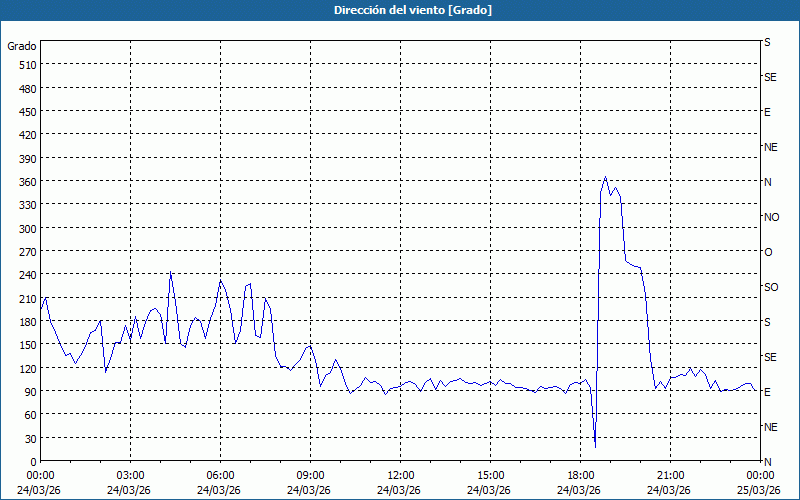This screenshot has height=500, width=800.
Task: Click the 09:00 time label
Action: click(x=310, y=475)
